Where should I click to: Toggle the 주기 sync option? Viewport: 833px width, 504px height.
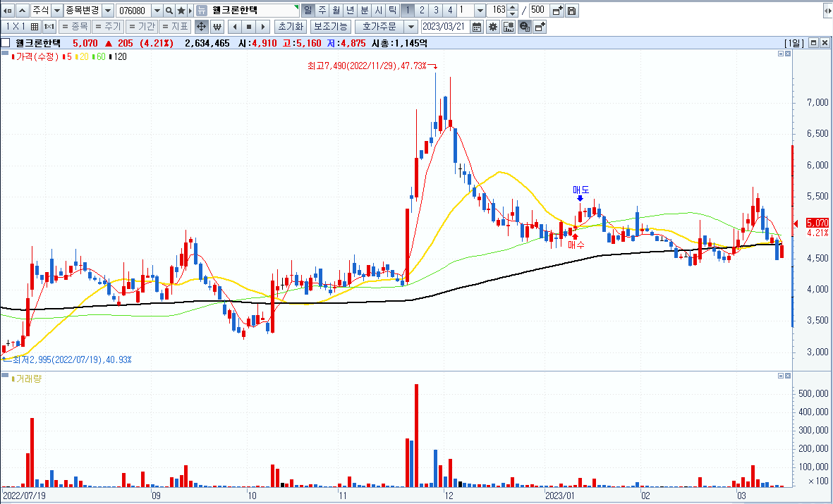coord(108,27)
